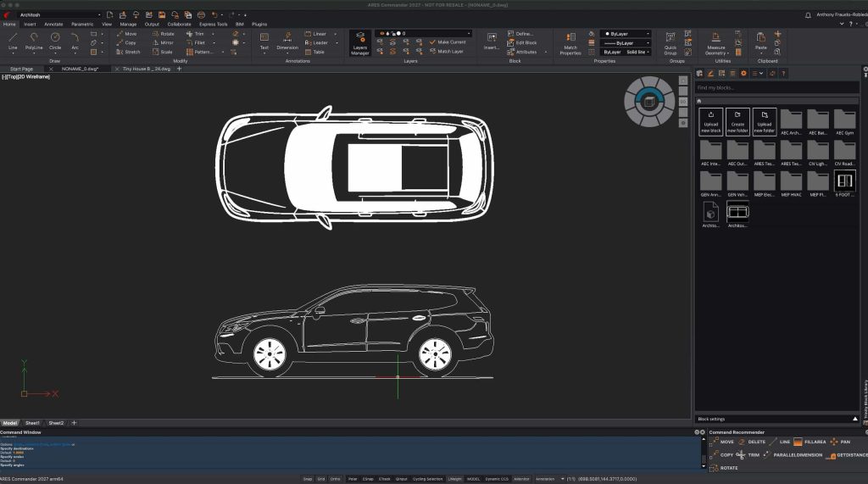Open the Express Tools ribbon tab
The width and height of the screenshot is (868, 484).
pyautogui.click(x=213, y=25)
